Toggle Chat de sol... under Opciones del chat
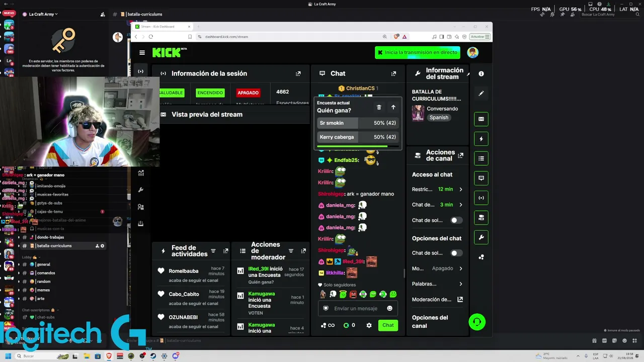Screen dimensions: 644x362 456,253
